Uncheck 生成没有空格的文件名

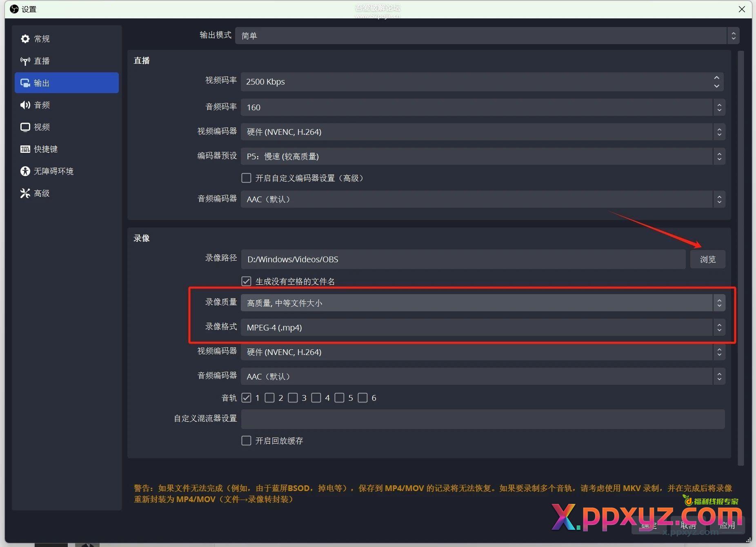[246, 281]
